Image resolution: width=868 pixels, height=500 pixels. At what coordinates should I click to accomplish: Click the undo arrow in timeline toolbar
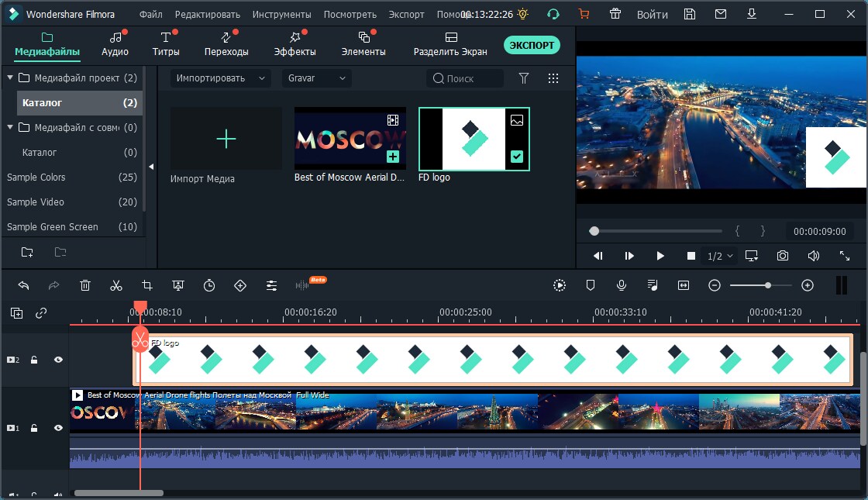[x=23, y=285]
